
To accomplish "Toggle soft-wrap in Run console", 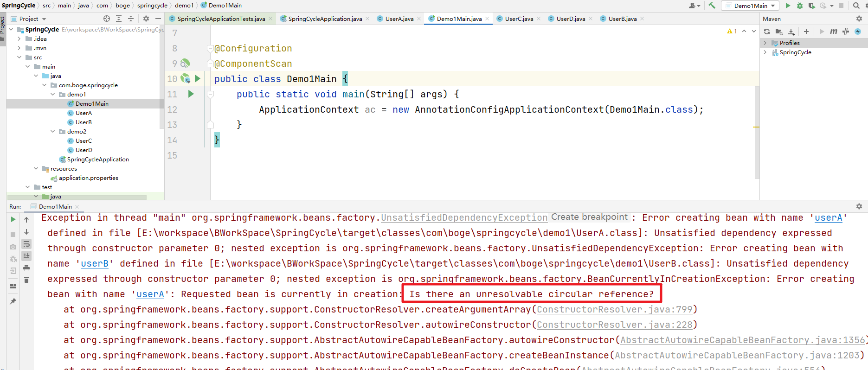I will coord(26,244).
